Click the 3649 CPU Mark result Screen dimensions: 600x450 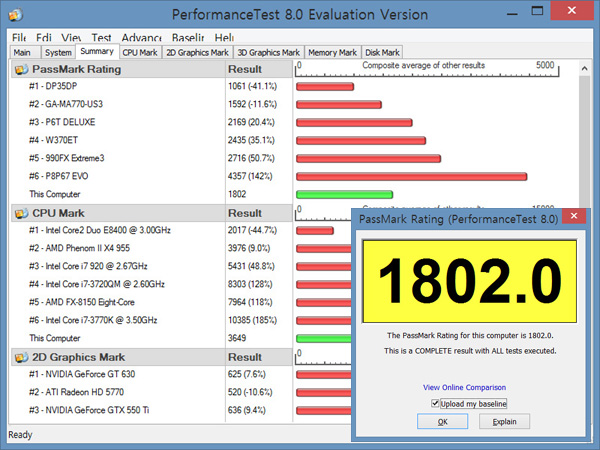click(237, 338)
